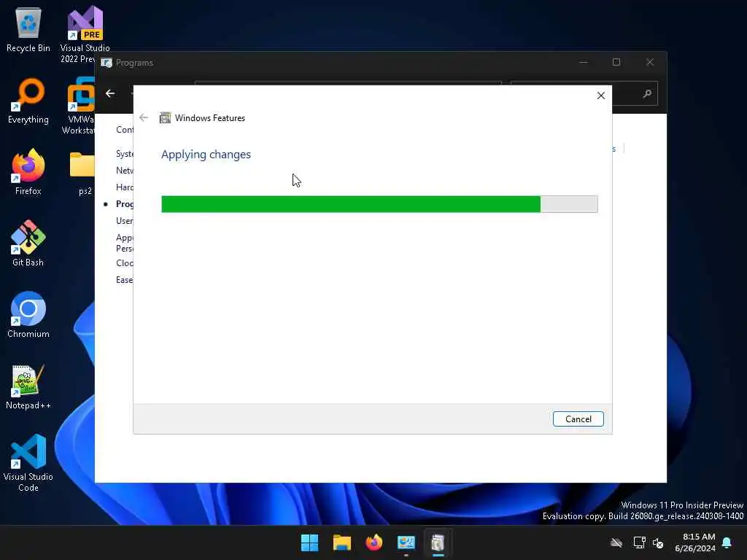Click the muted volume tray icon
747x560 pixels.
658,542
